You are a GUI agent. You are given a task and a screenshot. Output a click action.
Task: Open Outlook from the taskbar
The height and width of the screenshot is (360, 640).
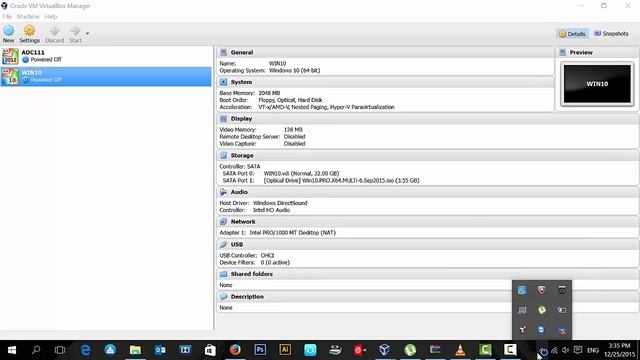point(160,350)
